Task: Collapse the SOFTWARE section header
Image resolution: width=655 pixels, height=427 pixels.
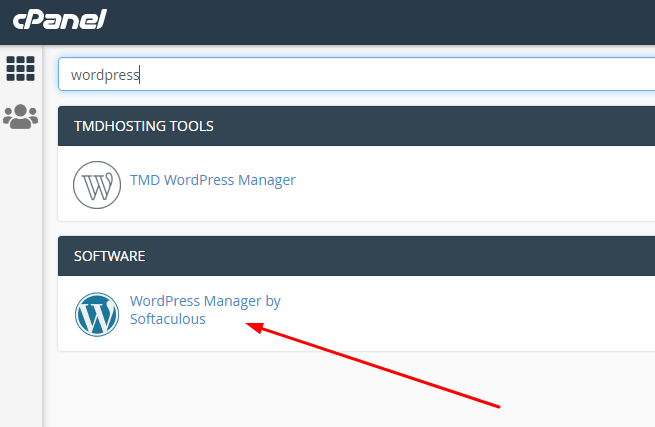Action: [400, 256]
